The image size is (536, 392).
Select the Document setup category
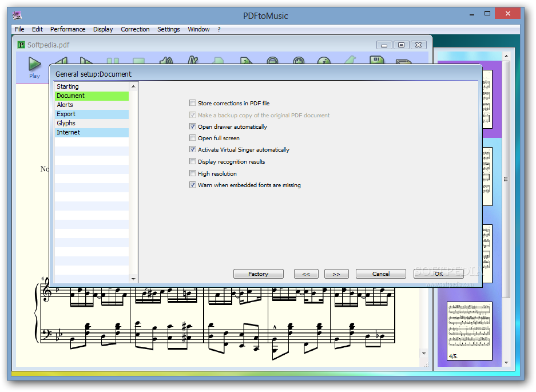coord(92,96)
